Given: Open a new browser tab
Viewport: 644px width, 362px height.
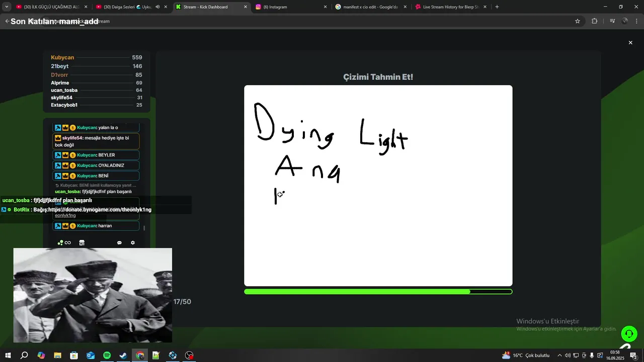Looking at the screenshot, I should 497,7.
